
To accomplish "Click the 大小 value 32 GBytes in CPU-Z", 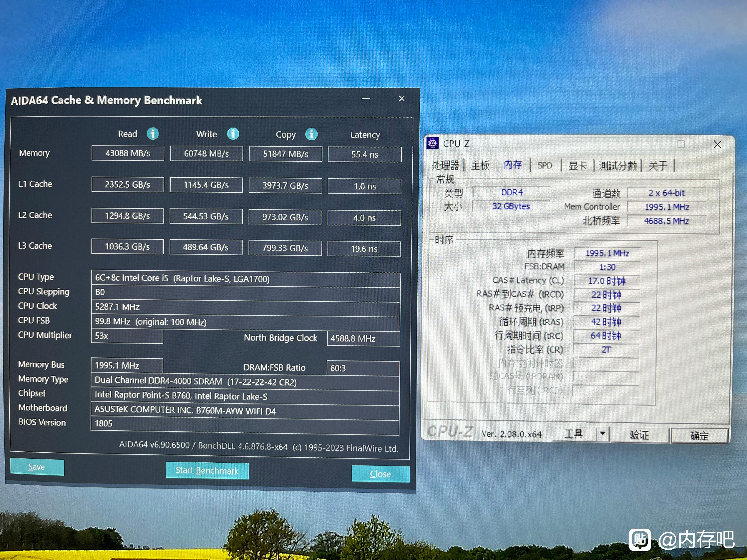I will click(511, 206).
